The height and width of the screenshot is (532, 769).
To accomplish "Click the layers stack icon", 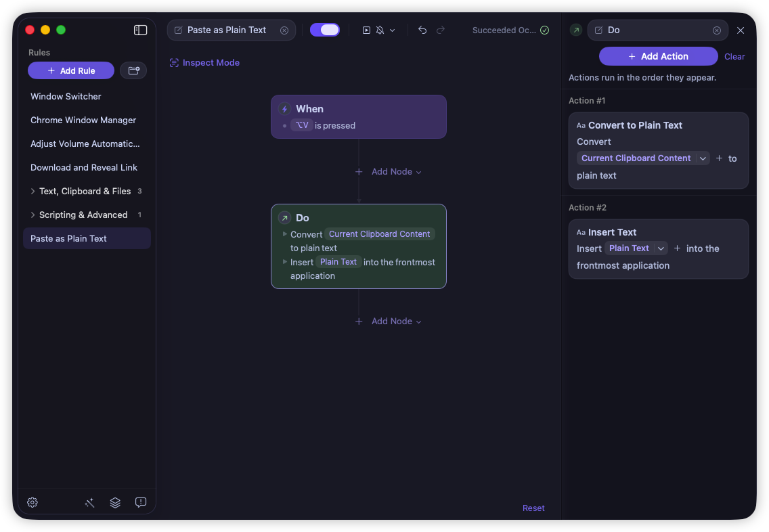I will pyautogui.click(x=115, y=503).
